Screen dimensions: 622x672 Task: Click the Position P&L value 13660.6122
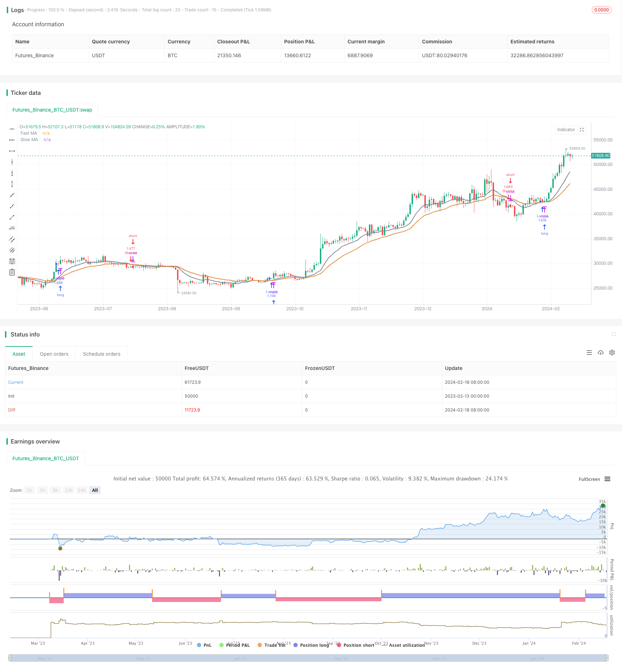(x=297, y=55)
